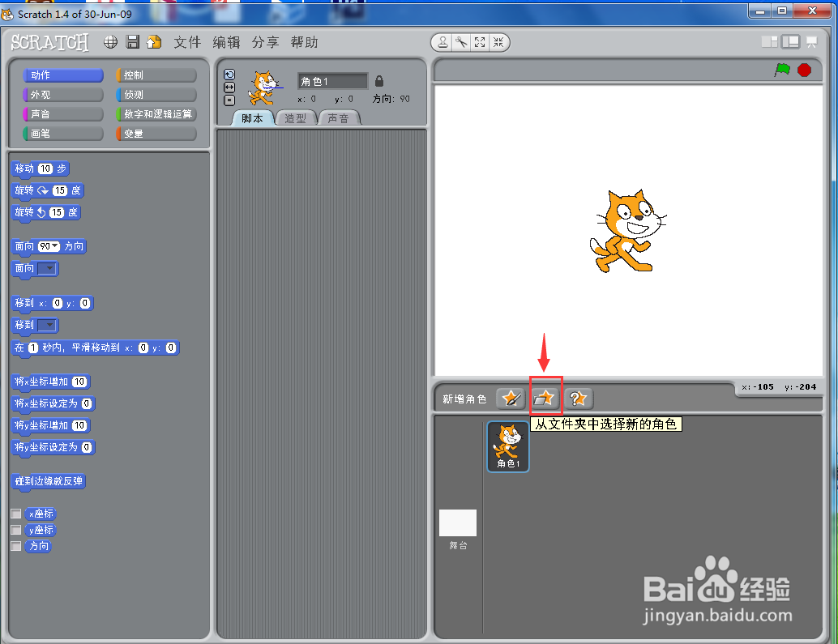
Task: Select the 变量 block category
Action: point(156,134)
